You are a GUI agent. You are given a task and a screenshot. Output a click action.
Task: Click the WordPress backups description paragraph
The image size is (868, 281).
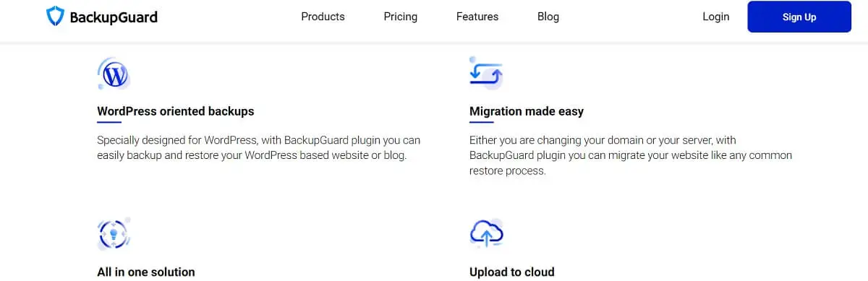point(258,147)
